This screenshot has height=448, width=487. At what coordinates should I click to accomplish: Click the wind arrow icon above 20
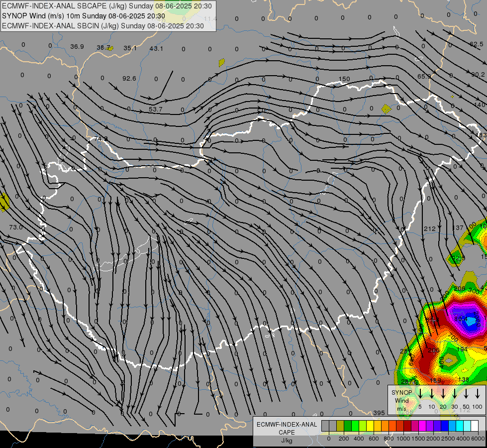[x=443, y=393]
